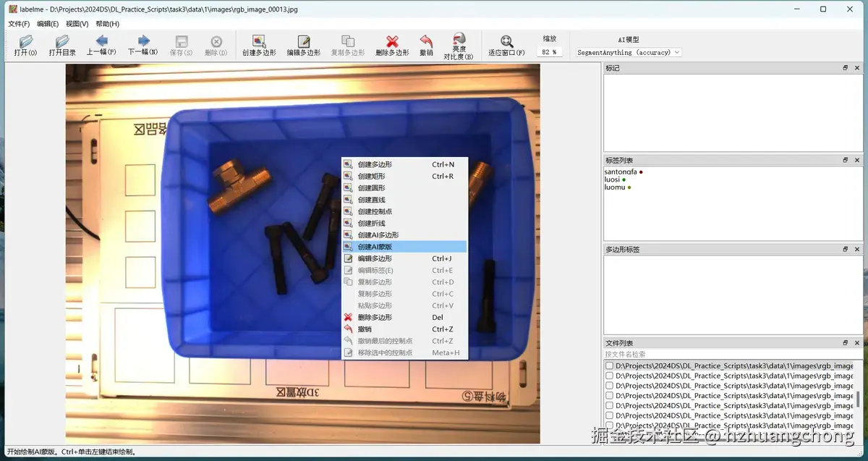Choose 创建直线 in the context menu
The image size is (868, 461).
click(x=404, y=200)
